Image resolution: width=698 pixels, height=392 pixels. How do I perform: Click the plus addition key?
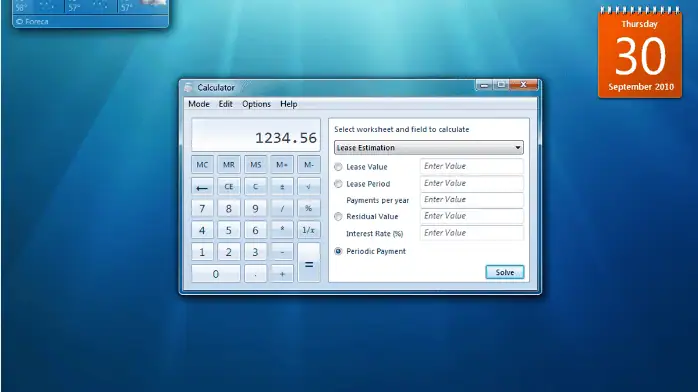tap(282, 274)
